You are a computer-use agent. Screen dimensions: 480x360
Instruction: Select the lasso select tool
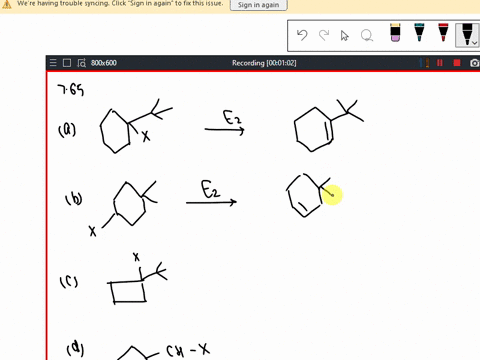click(367, 35)
